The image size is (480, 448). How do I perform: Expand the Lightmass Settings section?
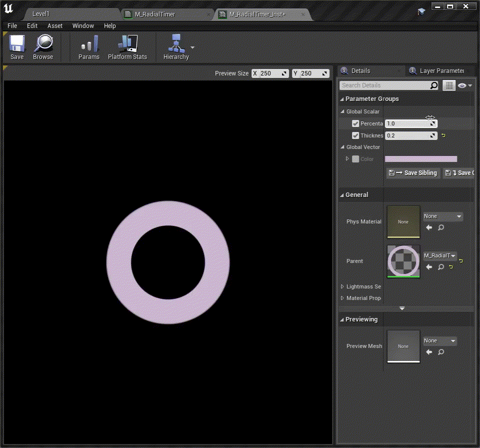point(342,286)
